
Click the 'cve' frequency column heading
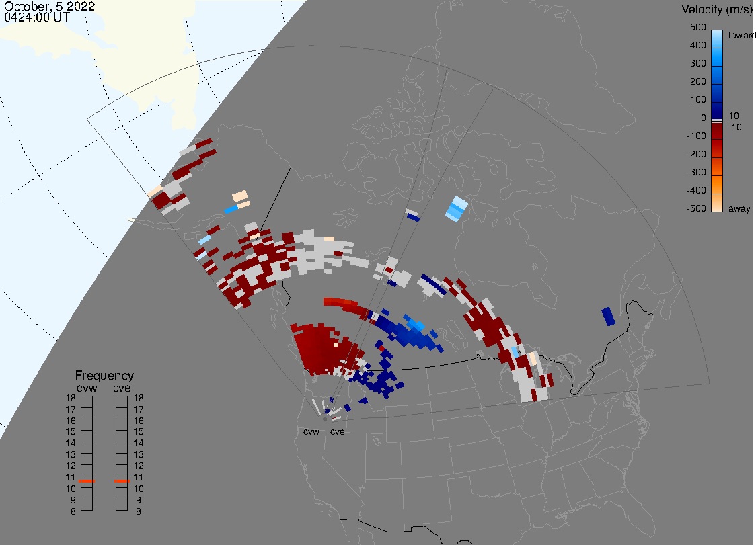point(122,388)
